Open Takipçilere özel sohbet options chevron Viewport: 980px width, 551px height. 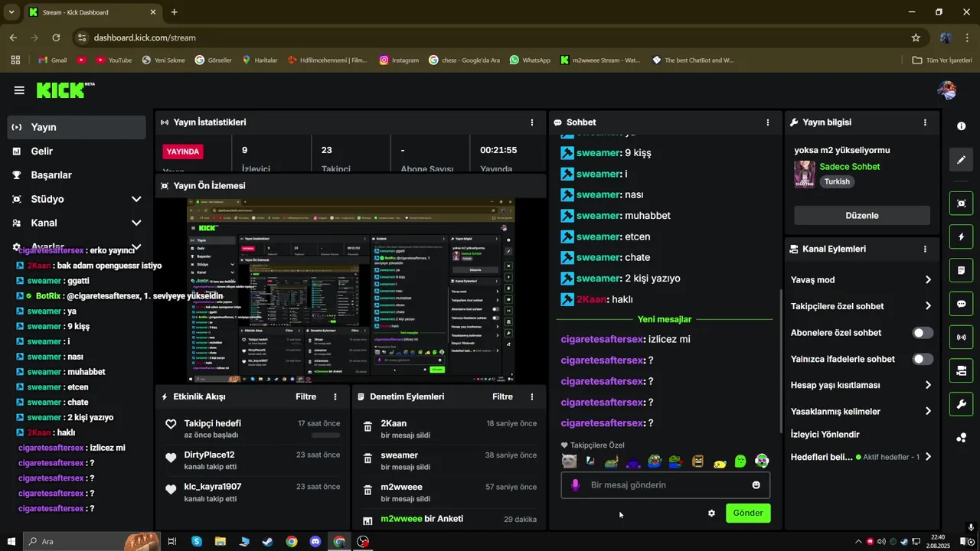tap(928, 306)
